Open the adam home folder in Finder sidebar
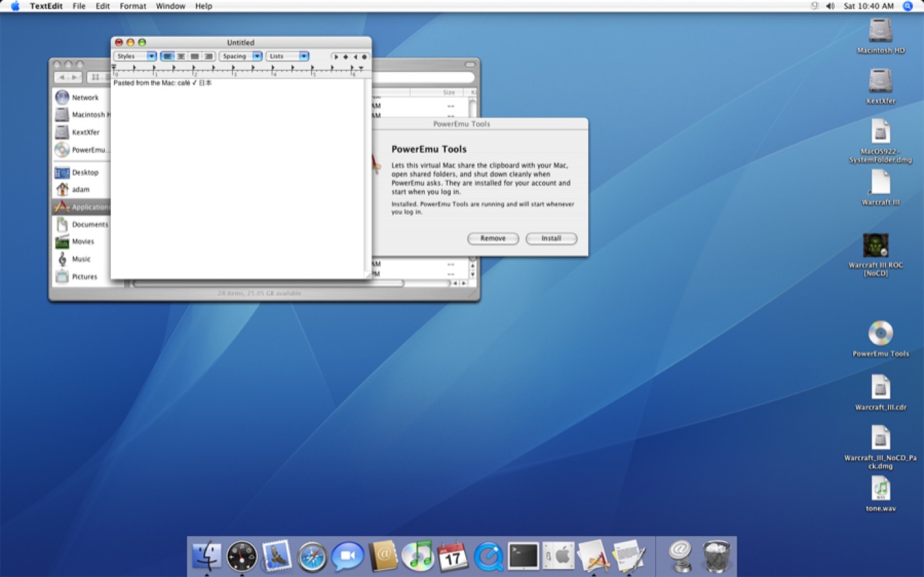This screenshot has width=924, height=577. (80, 189)
